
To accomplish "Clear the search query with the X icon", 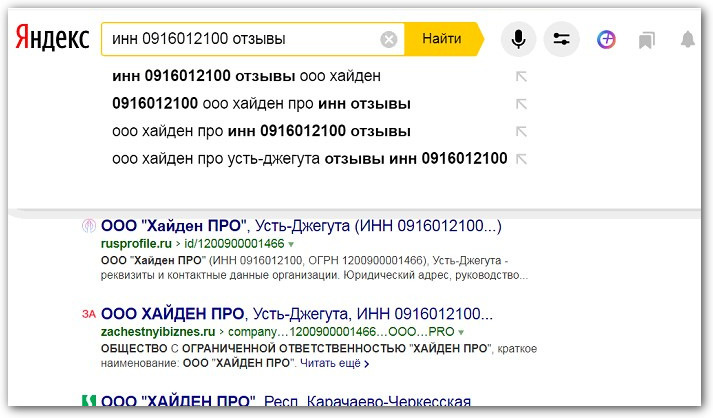I will click(389, 40).
